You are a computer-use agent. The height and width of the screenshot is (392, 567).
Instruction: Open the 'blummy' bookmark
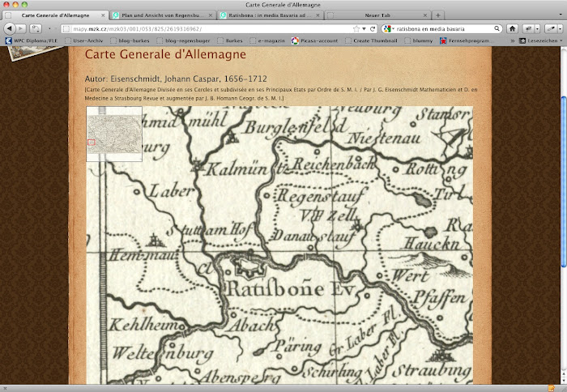419,40
